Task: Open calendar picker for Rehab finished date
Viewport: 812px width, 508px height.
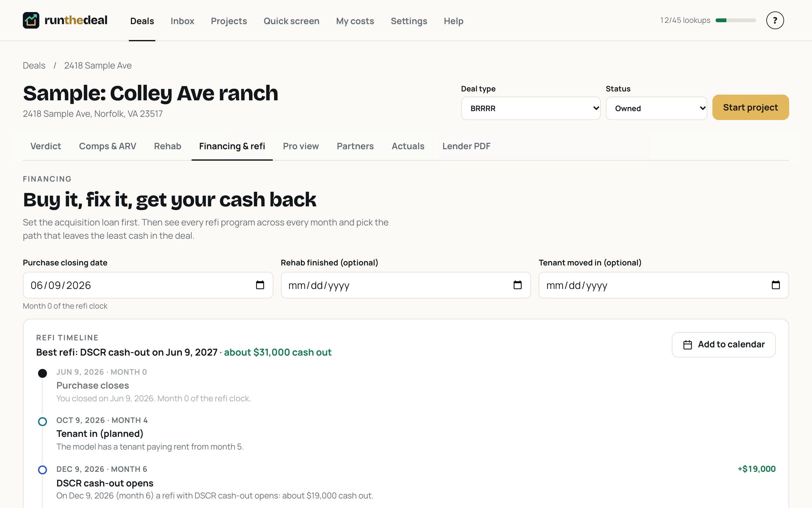Action: [x=517, y=285]
